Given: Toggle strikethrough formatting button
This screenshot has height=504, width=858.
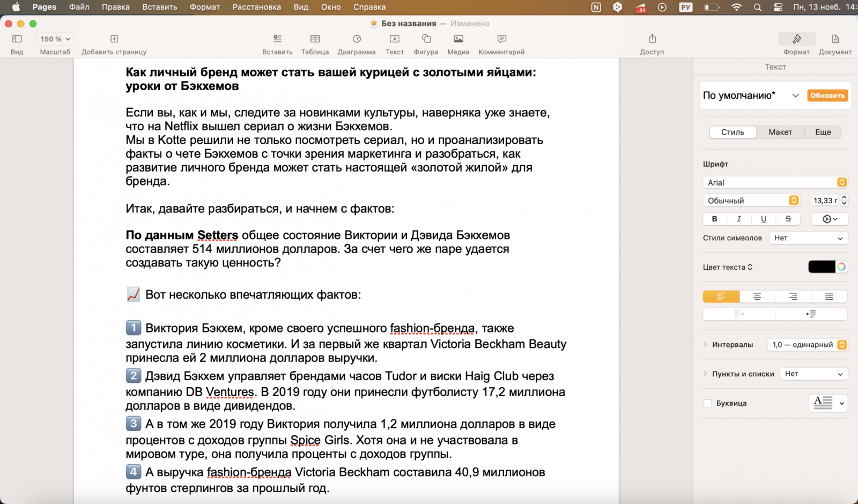Looking at the screenshot, I should click(x=788, y=219).
